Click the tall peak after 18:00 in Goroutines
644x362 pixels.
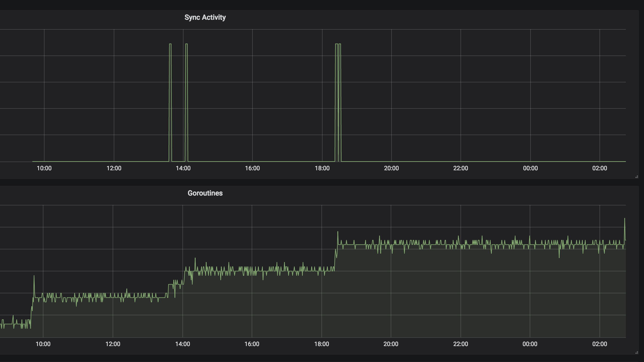click(x=338, y=232)
